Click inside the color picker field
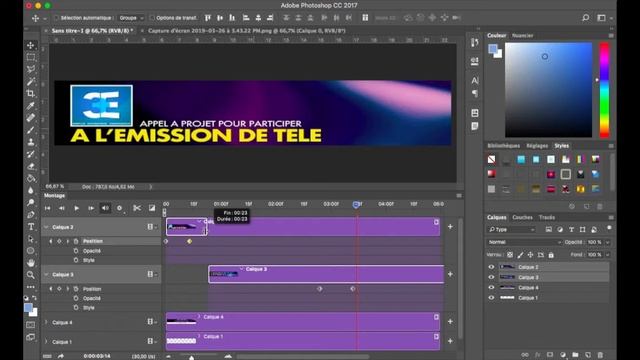 pyautogui.click(x=548, y=90)
